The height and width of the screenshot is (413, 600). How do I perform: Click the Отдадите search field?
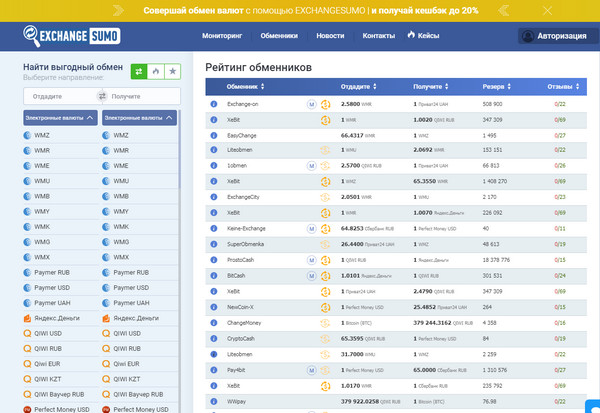[57, 96]
